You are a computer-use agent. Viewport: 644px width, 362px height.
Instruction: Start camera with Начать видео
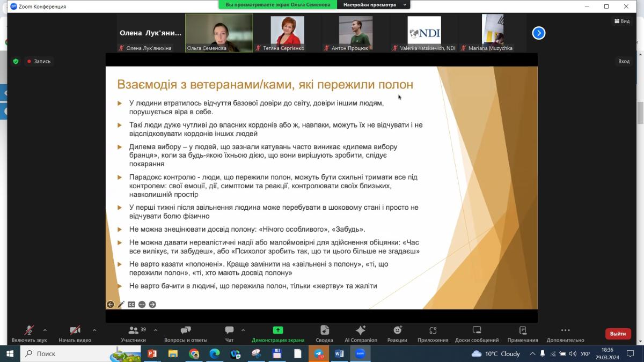pyautogui.click(x=75, y=334)
